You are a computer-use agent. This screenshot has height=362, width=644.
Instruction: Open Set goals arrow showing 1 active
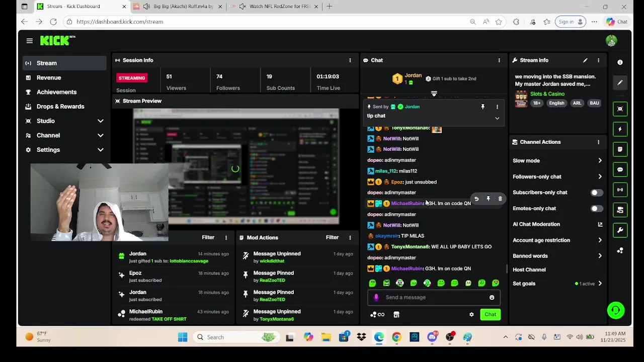click(x=600, y=284)
